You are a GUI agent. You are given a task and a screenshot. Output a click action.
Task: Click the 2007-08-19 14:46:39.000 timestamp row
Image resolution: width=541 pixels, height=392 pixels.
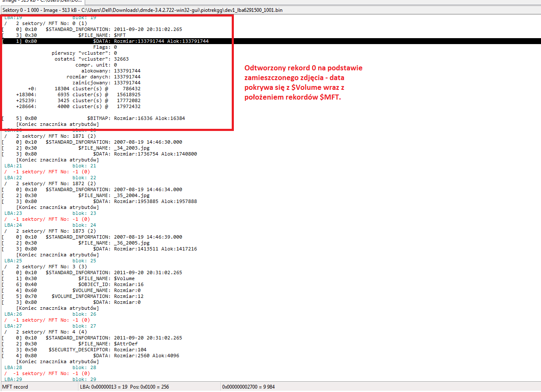pos(92,237)
